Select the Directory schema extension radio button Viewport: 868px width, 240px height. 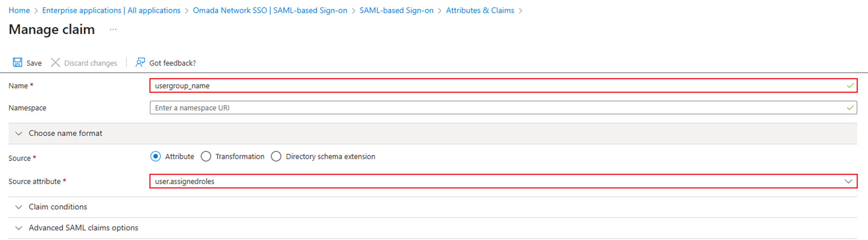point(276,156)
